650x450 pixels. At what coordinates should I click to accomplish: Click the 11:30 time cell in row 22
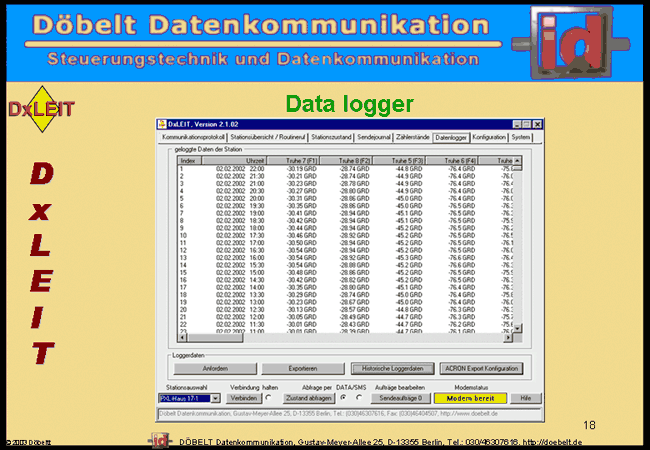click(x=257, y=324)
